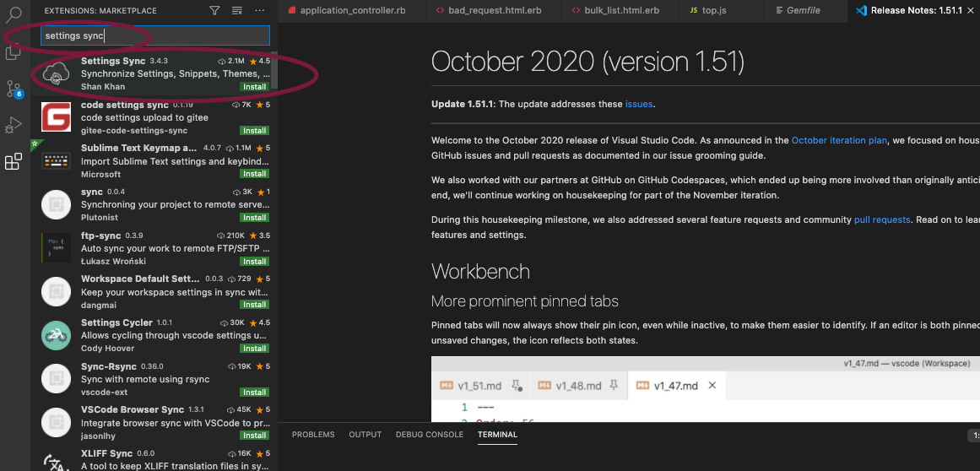Click the extensions search box

[155, 35]
